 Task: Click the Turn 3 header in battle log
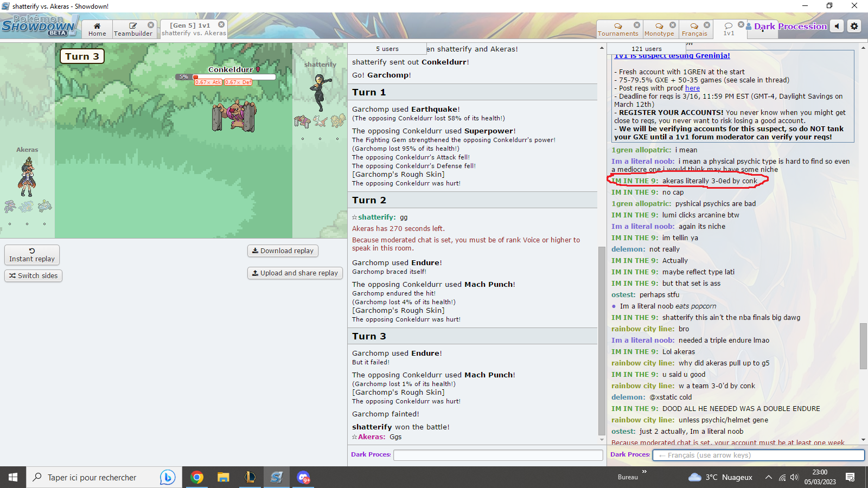coord(473,336)
